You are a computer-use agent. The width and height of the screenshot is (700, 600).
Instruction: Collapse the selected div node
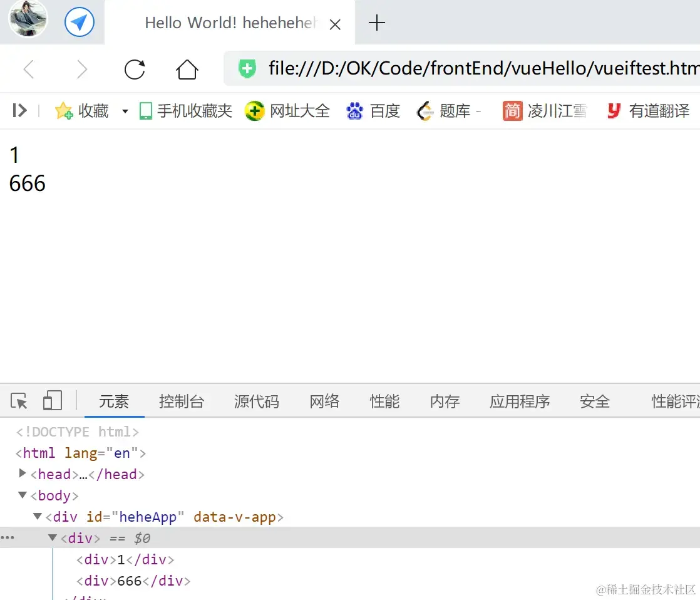[52, 537]
